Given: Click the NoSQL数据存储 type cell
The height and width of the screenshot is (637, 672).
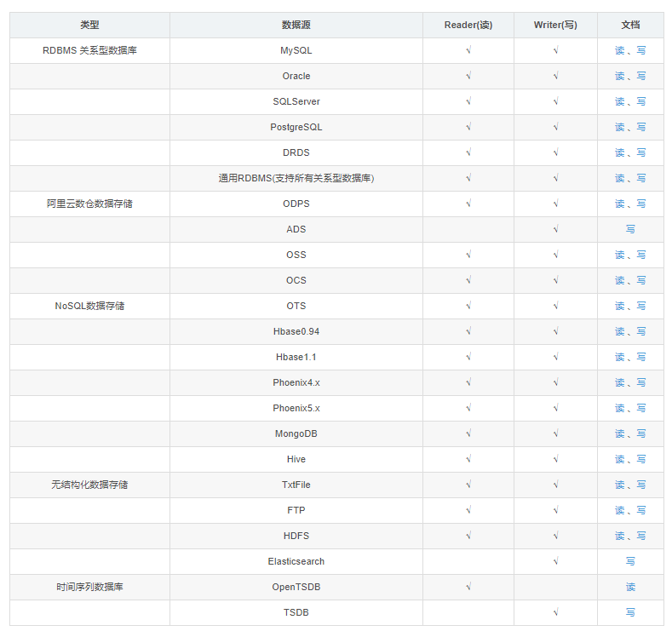Looking at the screenshot, I should pyautogui.click(x=89, y=306).
